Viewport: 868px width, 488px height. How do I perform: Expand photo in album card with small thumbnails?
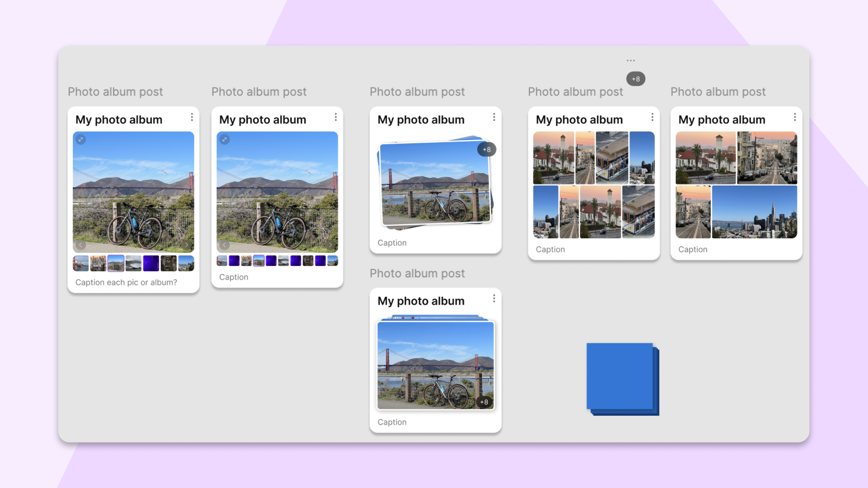[x=224, y=140]
